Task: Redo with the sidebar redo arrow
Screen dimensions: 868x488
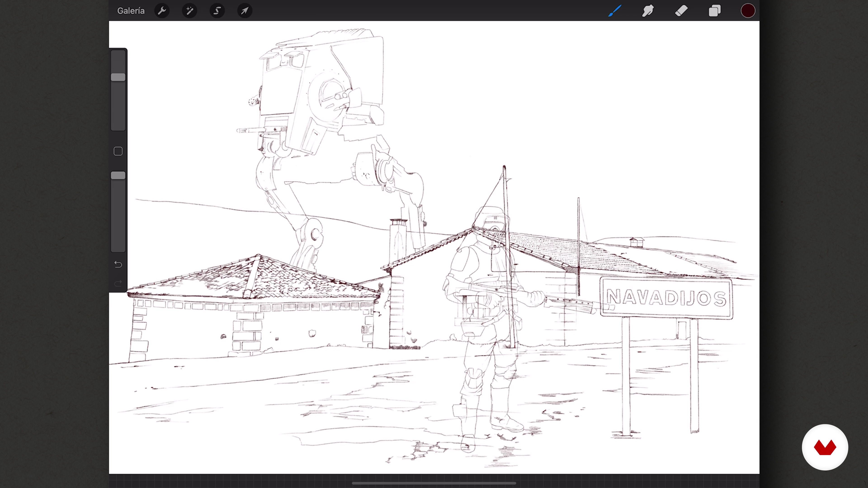Action: point(118,284)
